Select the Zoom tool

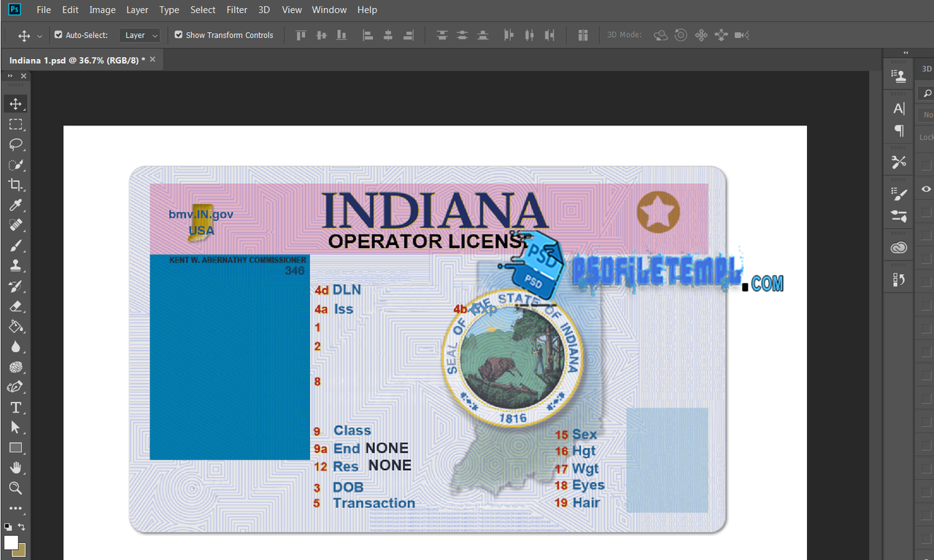(15, 488)
